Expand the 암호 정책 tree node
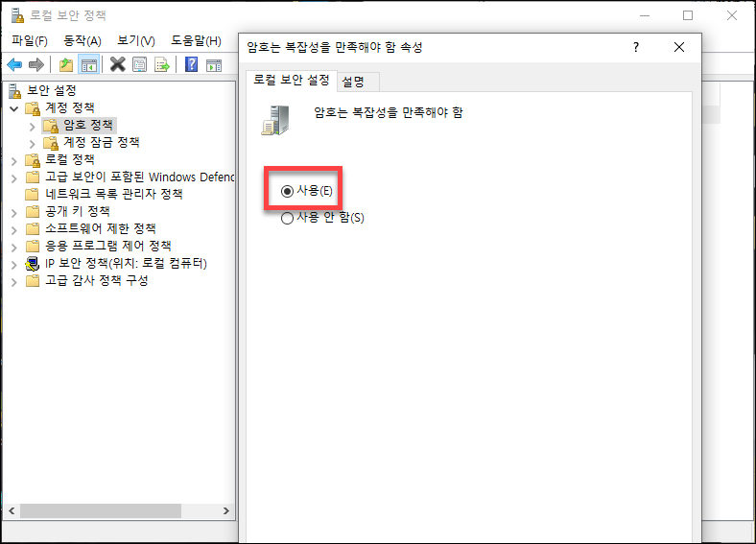 32,127
